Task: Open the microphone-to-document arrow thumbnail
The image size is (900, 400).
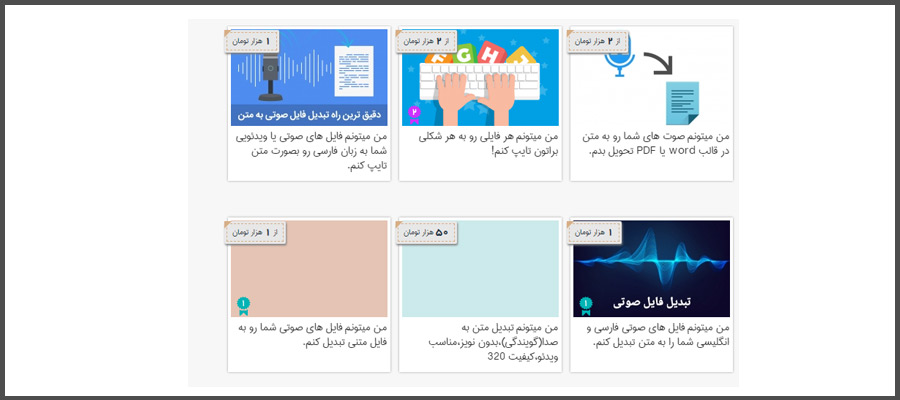Action: click(651, 77)
